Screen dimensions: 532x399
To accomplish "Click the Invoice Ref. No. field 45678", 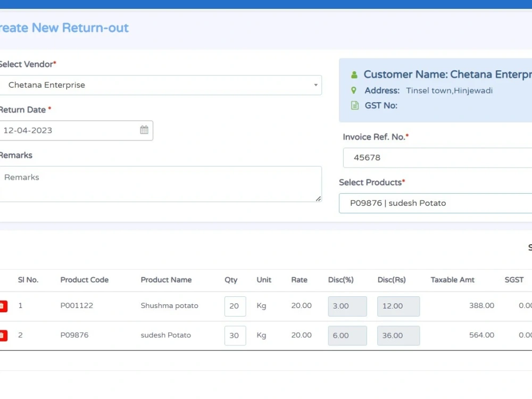I will click(x=437, y=158).
